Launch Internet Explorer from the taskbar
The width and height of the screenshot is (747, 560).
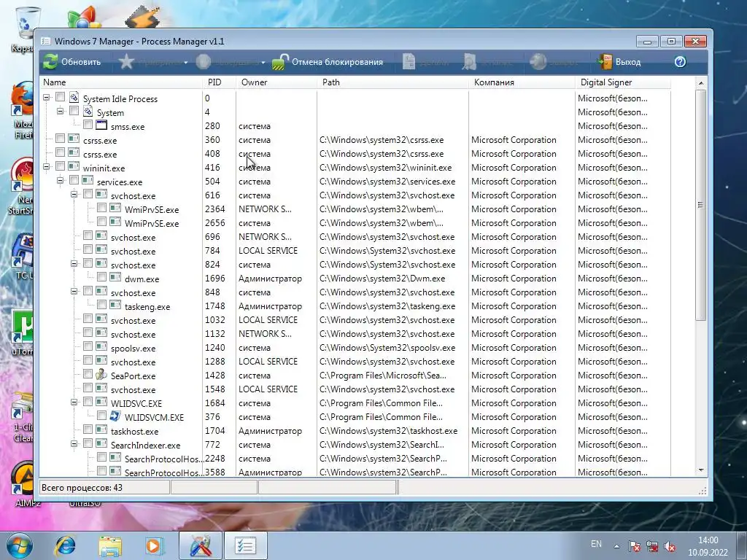tap(65, 545)
